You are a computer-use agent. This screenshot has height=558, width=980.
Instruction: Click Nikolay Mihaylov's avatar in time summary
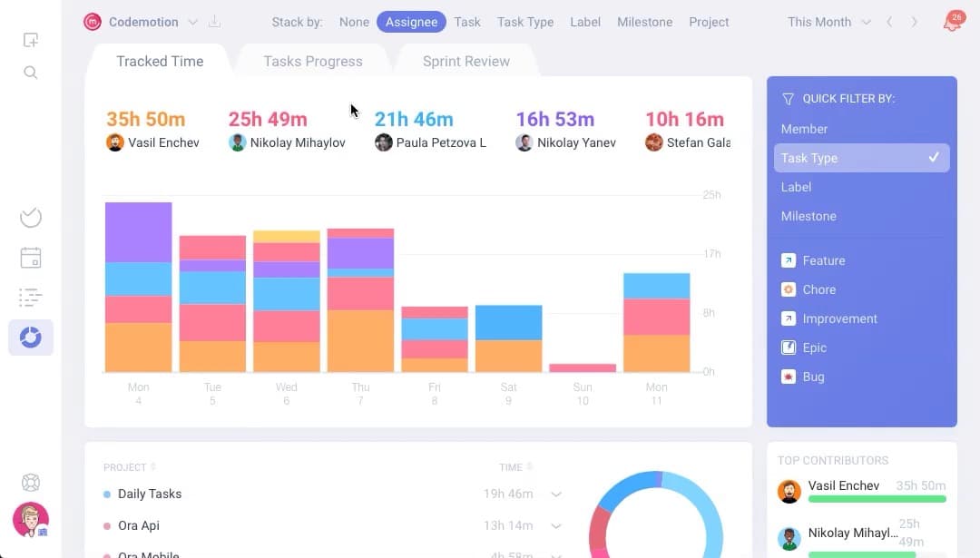click(x=238, y=142)
